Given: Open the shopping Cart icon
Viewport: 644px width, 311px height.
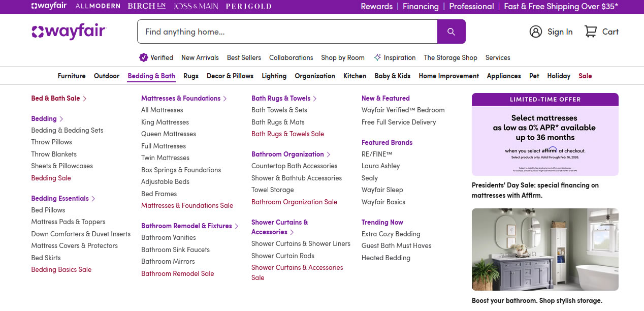Looking at the screenshot, I should (591, 32).
